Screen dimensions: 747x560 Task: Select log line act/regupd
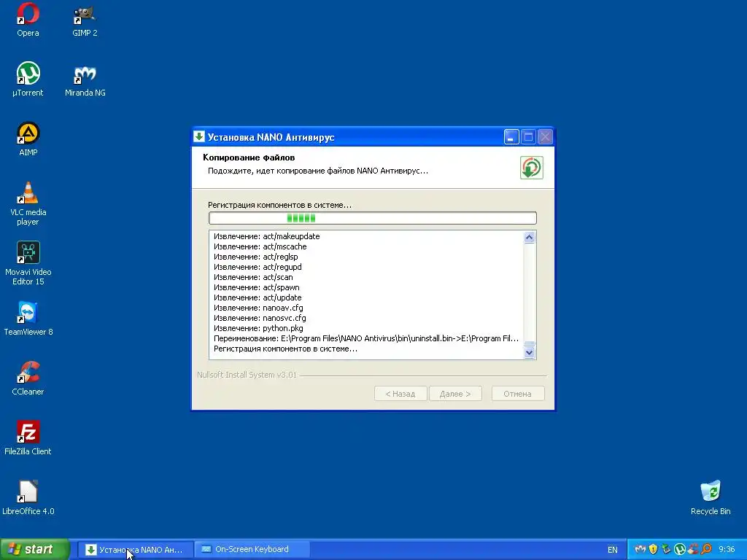click(x=258, y=267)
